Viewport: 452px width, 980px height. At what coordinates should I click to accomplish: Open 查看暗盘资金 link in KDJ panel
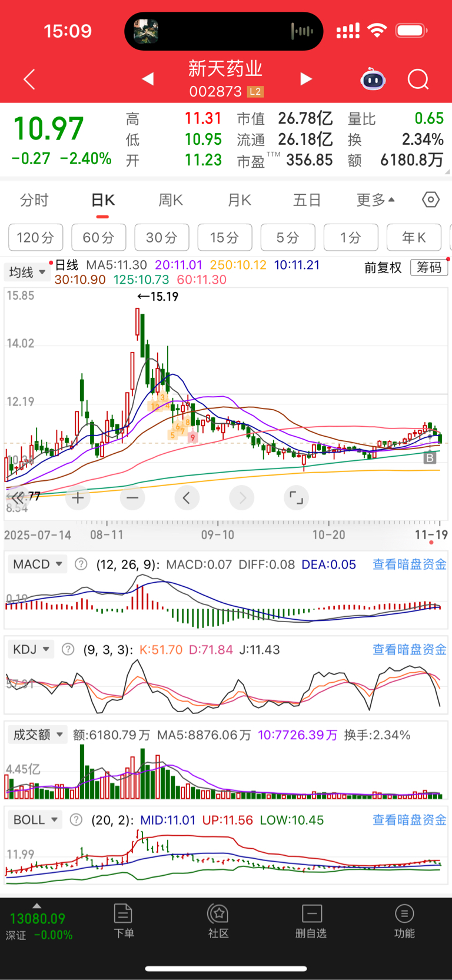point(410,649)
